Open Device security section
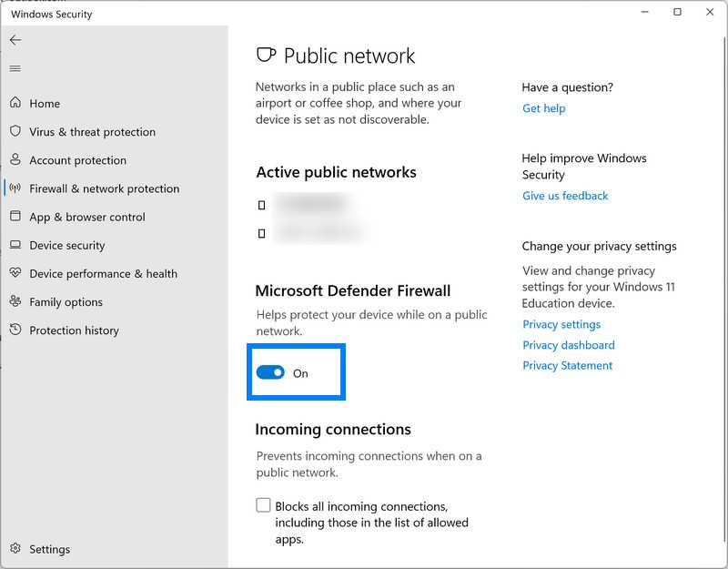This screenshot has height=569, width=728. (x=66, y=245)
